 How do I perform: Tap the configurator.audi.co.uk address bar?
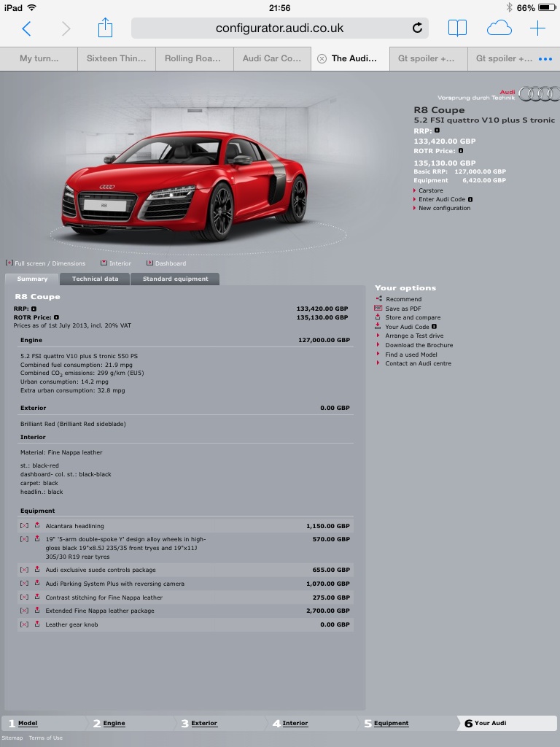279,28
